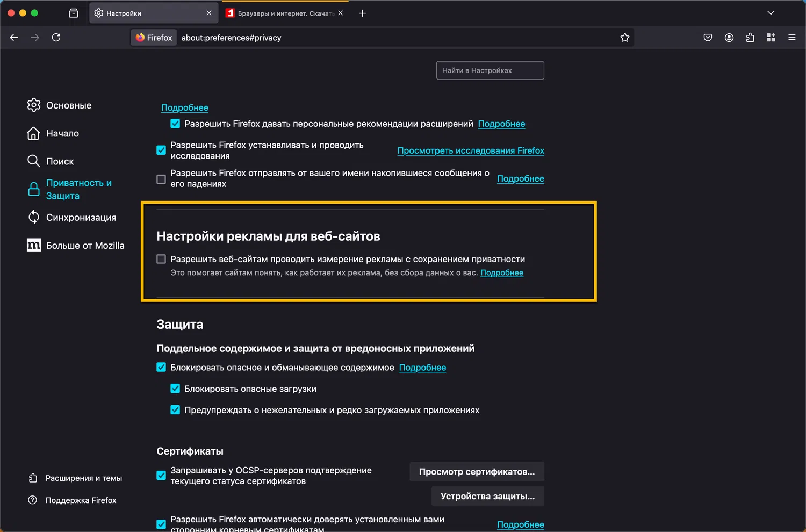The height and width of the screenshot is (532, 806).
Task: Click the Firefox View icon
Action: (74, 13)
